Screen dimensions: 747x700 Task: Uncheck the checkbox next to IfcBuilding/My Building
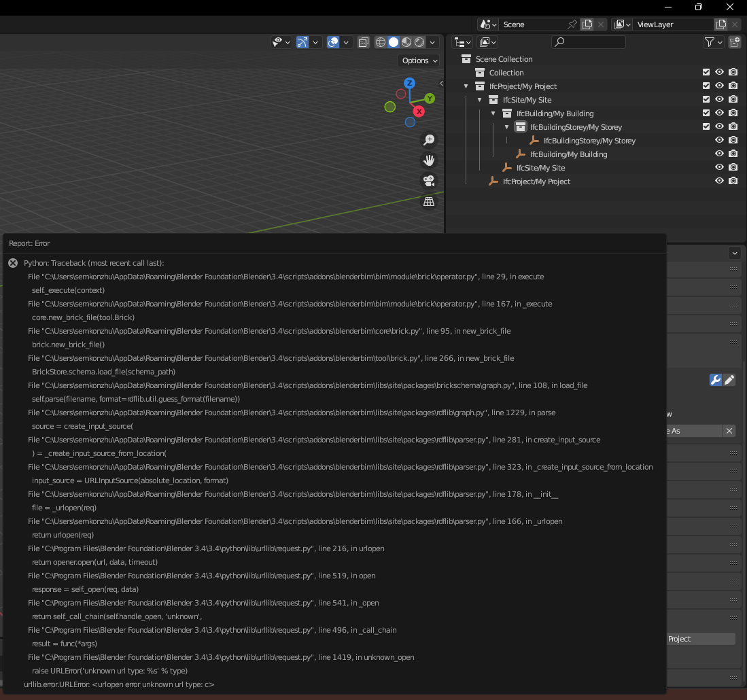(x=706, y=113)
